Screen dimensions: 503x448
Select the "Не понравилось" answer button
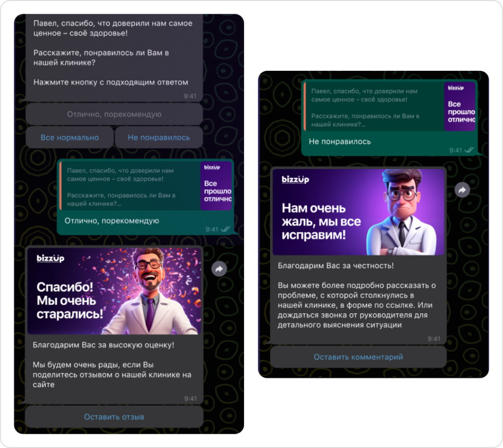click(x=159, y=138)
